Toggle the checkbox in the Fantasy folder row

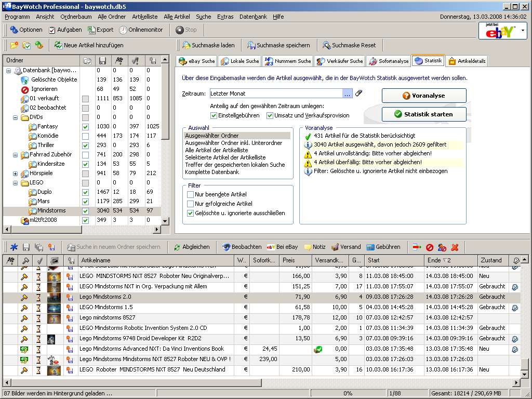(86, 127)
